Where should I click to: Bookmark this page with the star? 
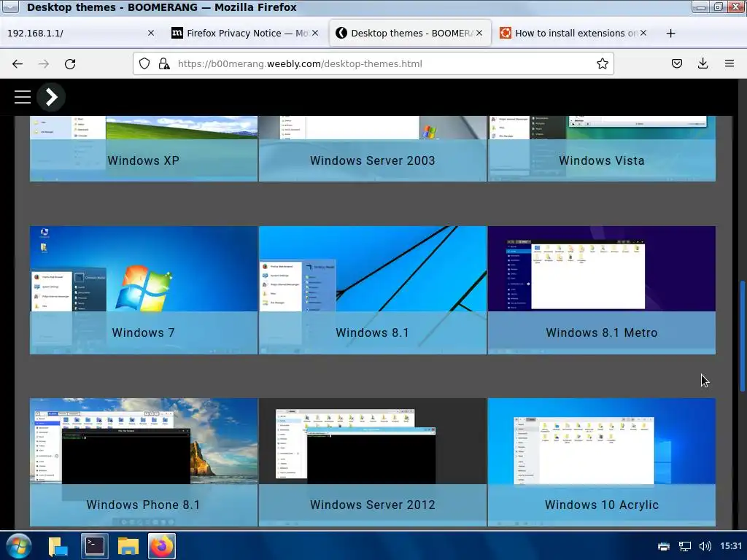pyautogui.click(x=602, y=64)
